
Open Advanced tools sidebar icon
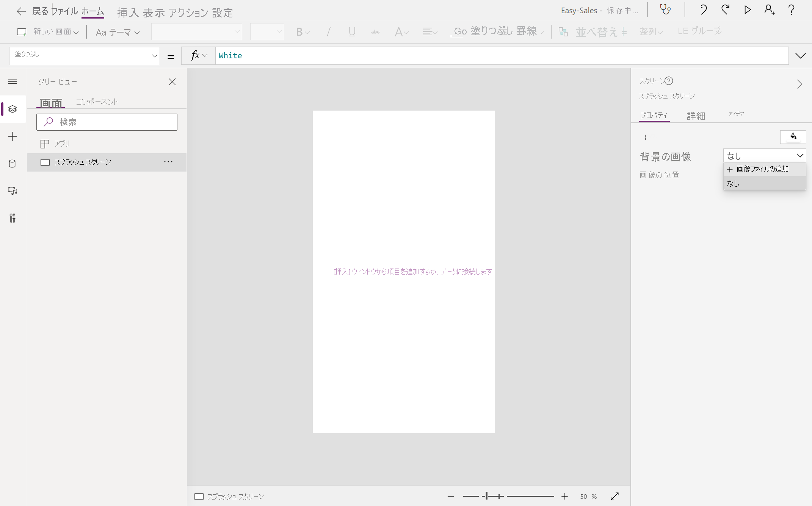[x=13, y=218]
